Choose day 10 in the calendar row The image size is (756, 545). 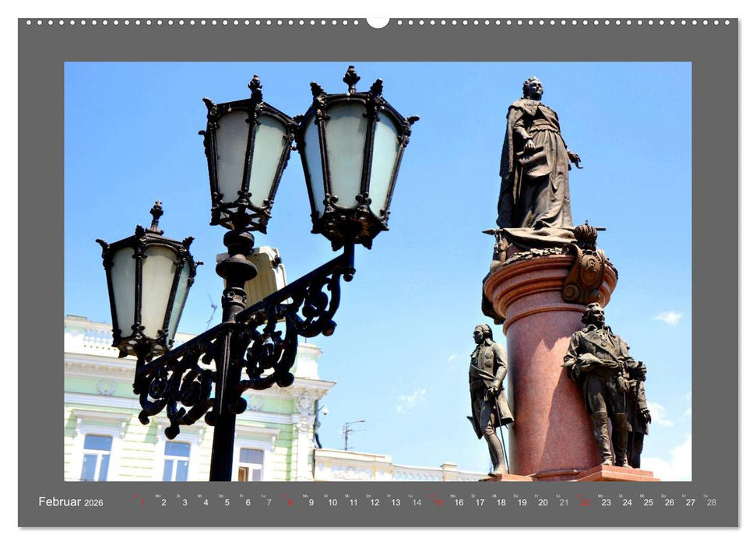[332, 503]
